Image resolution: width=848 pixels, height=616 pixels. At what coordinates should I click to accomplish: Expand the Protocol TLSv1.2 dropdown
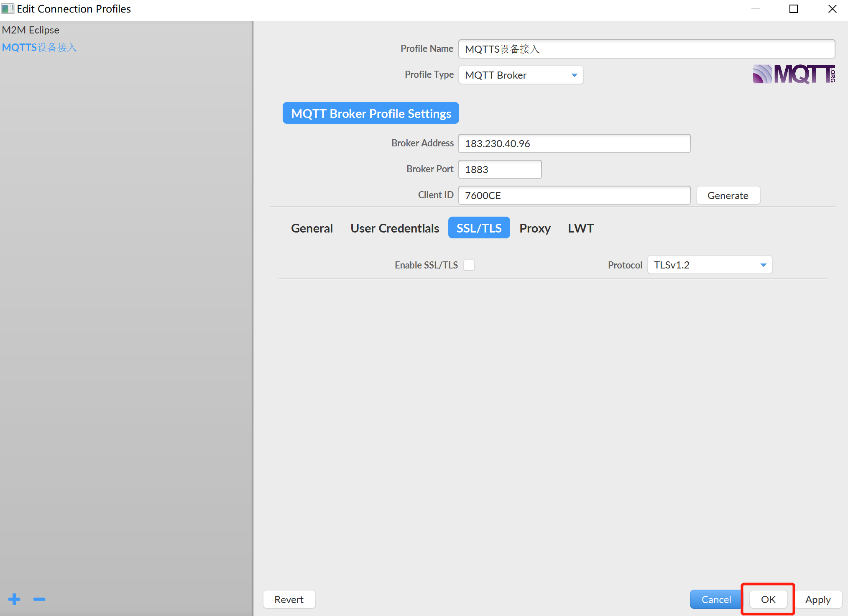point(710,265)
